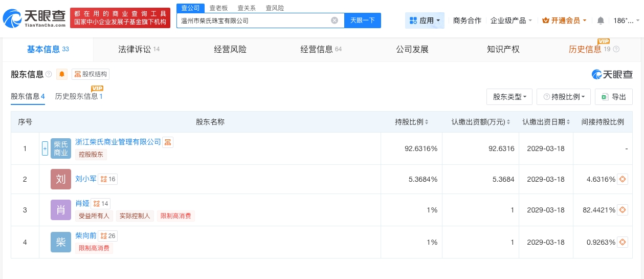Open the 知识产权 tab
Viewport: 644px width, 279px height.
click(503, 49)
